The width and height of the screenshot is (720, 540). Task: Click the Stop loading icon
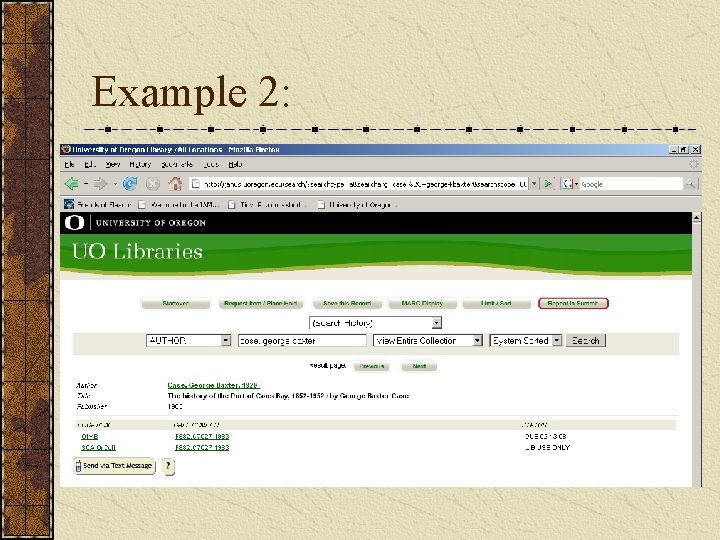[x=152, y=184]
